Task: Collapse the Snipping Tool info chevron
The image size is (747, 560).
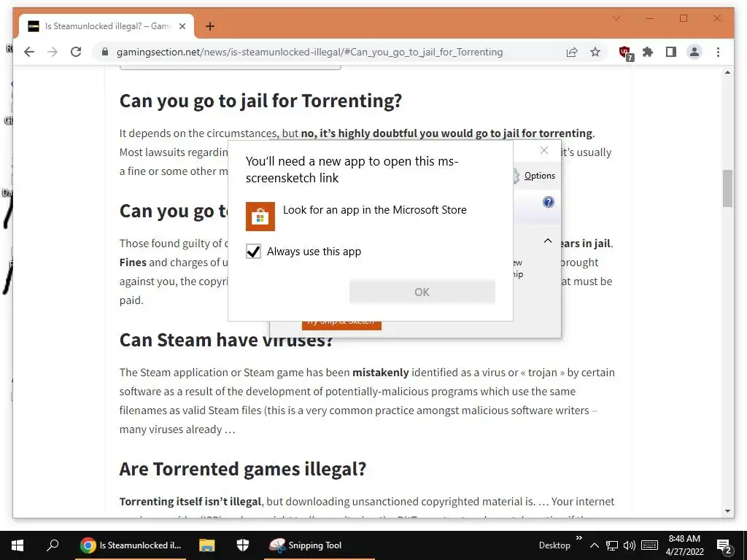Action: coord(548,241)
